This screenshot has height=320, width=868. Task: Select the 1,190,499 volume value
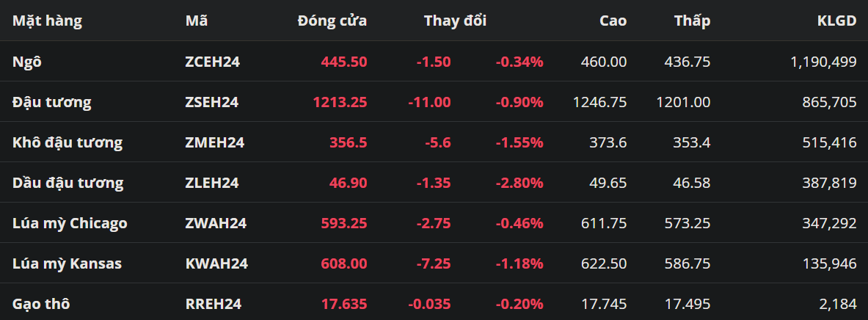pos(823,62)
